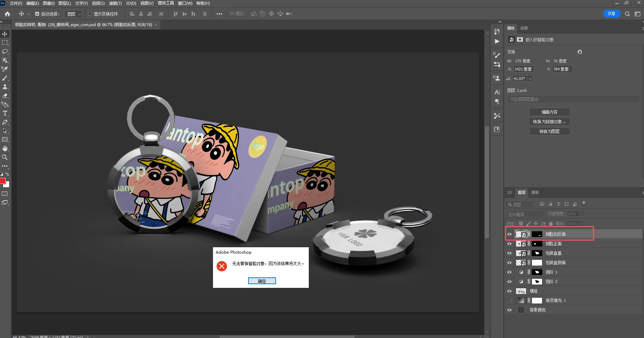Open the Move tool preset dropdown arrow
The width and height of the screenshot is (644, 338).
click(28, 14)
